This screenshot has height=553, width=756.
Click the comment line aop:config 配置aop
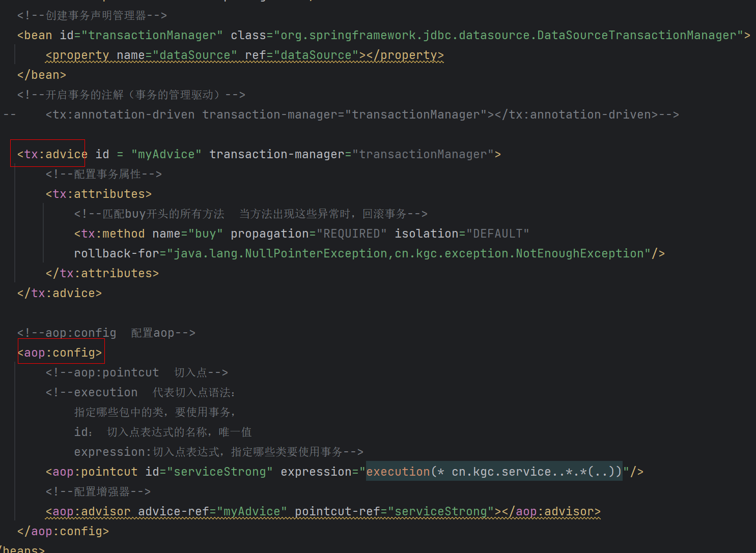click(106, 333)
